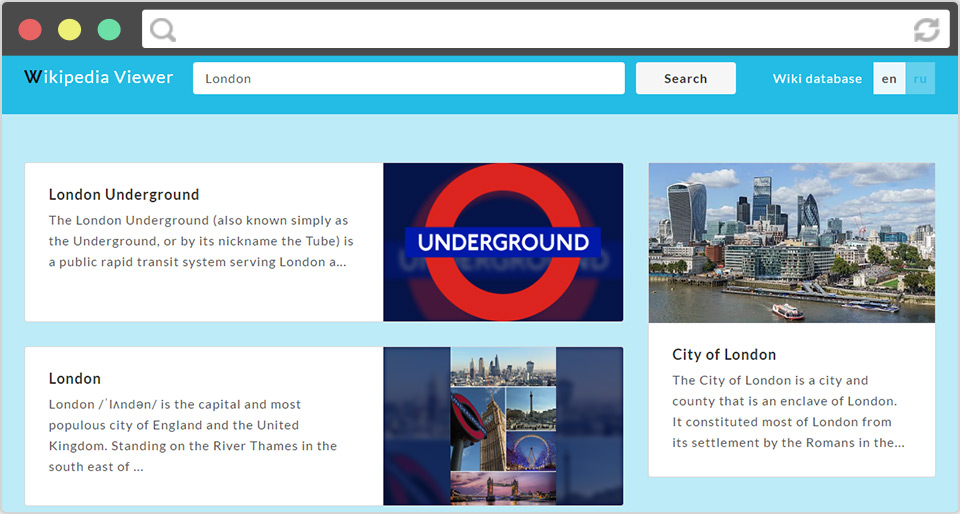
Task: Open the London collage image
Action: click(503, 426)
